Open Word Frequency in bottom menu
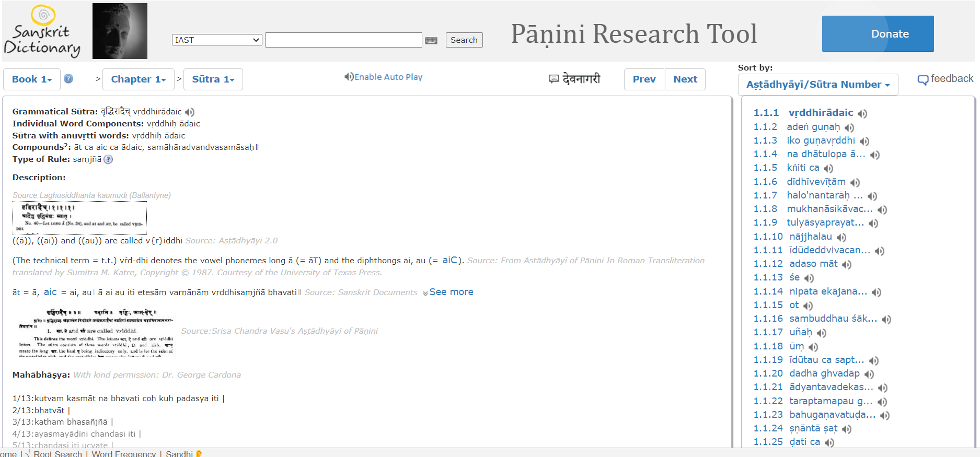 [x=124, y=453]
